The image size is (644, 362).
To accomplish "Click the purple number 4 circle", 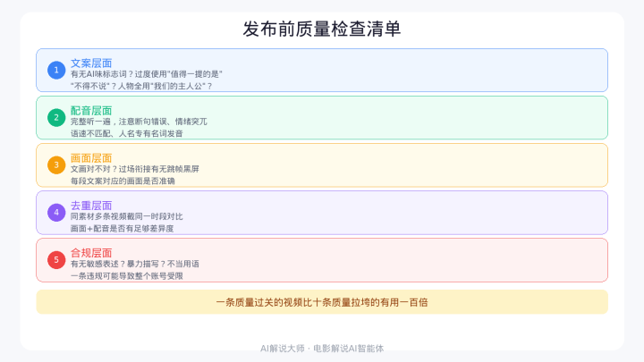I will click(56, 213).
